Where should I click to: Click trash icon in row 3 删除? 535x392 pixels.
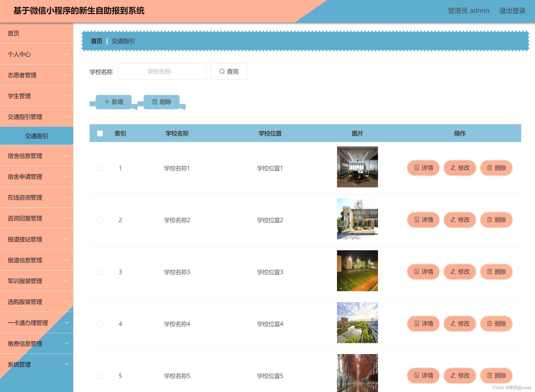489,272
